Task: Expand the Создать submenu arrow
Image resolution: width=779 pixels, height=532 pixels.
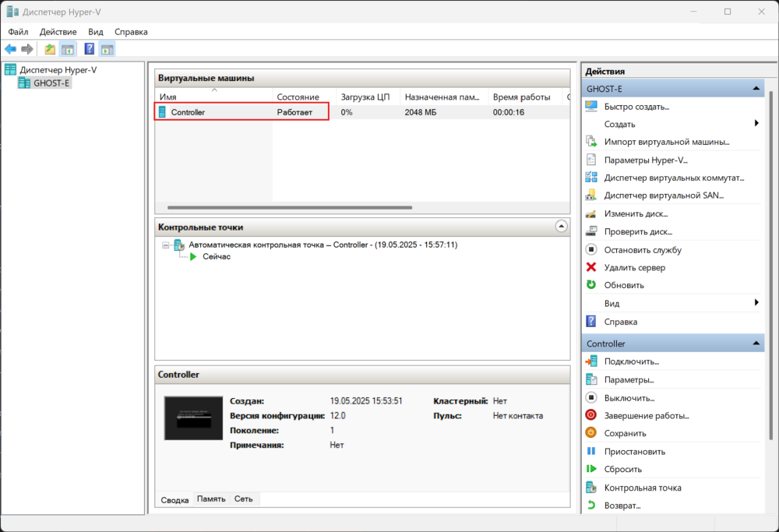Action: pos(756,123)
